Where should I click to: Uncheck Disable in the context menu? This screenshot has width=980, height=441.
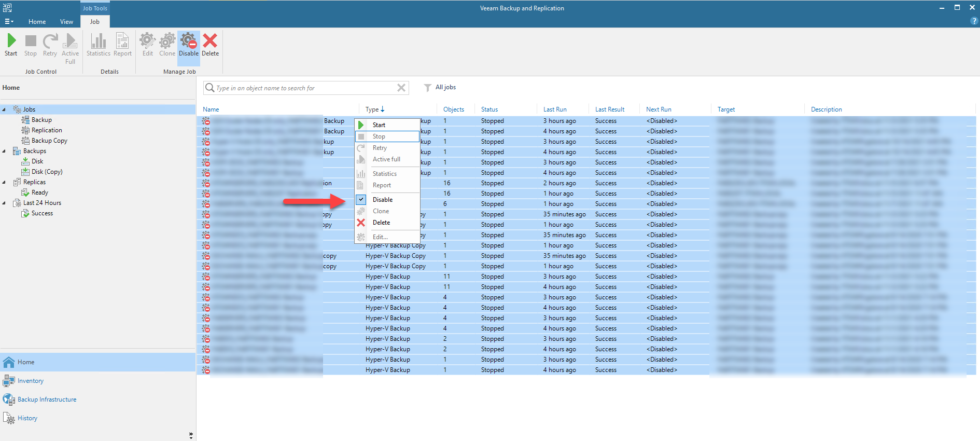coord(387,200)
